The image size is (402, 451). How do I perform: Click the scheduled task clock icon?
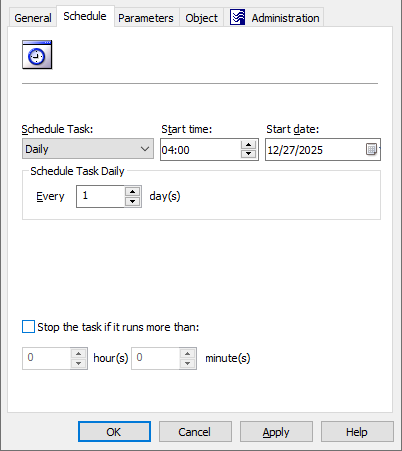point(37,55)
